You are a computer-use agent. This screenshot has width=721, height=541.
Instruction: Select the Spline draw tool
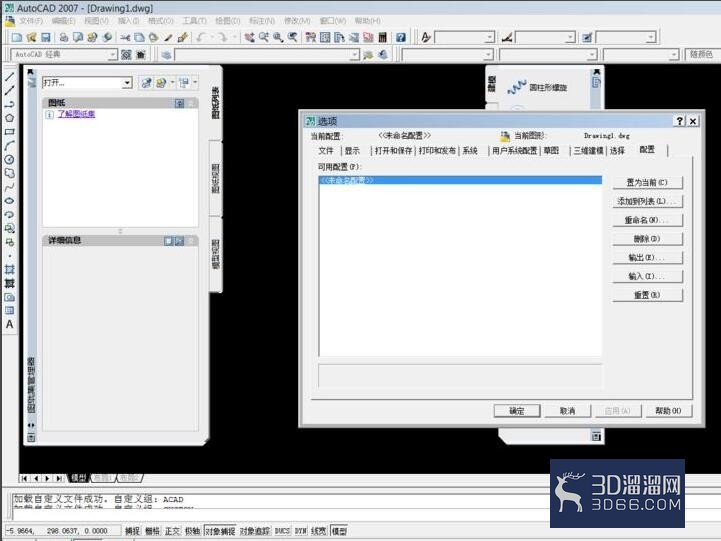click(9, 187)
